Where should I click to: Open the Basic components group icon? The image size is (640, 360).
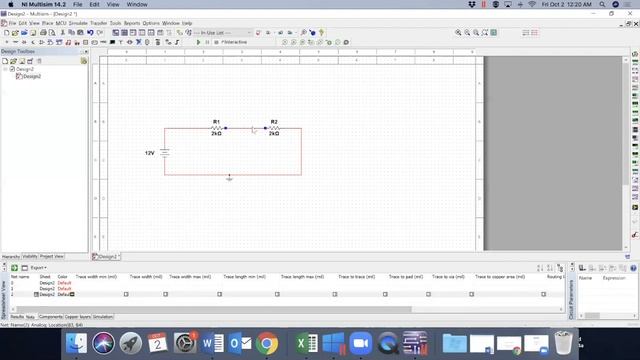16,42
